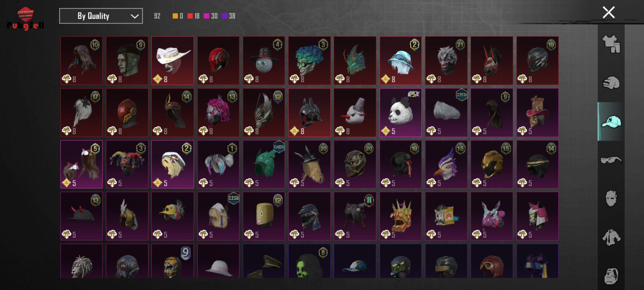This screenshot has height=290, width=644.
Task: Expand the By Quality sorting dropdown
Action: [101, 16]
